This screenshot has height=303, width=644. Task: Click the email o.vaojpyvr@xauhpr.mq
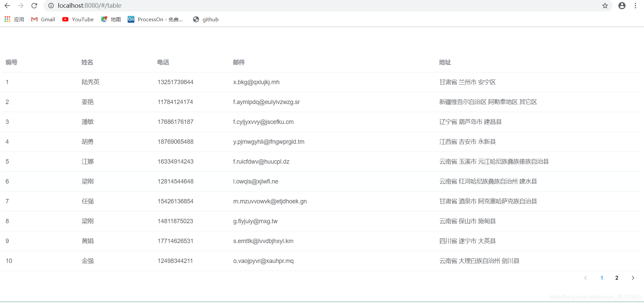click(263, 261)
